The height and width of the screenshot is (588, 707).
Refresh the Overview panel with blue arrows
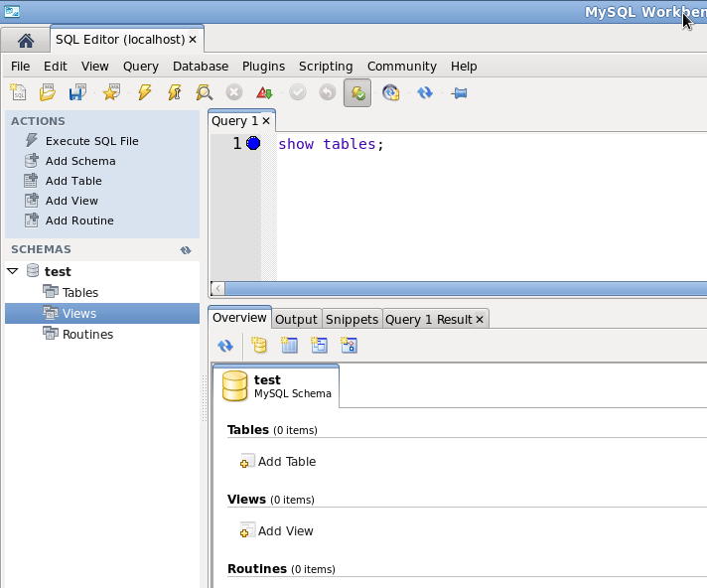click(x=225, y=346)
